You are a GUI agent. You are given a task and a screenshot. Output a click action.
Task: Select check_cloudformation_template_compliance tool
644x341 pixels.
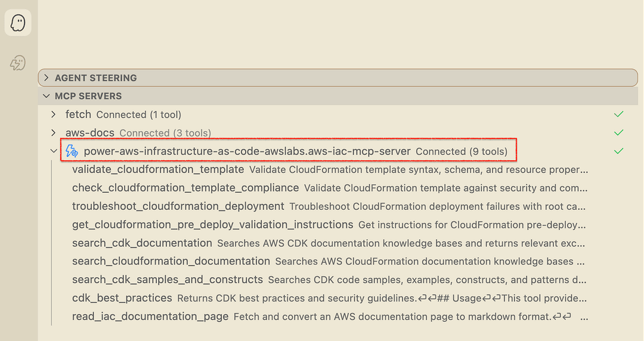pyautogui.click(x=185, y=188)
